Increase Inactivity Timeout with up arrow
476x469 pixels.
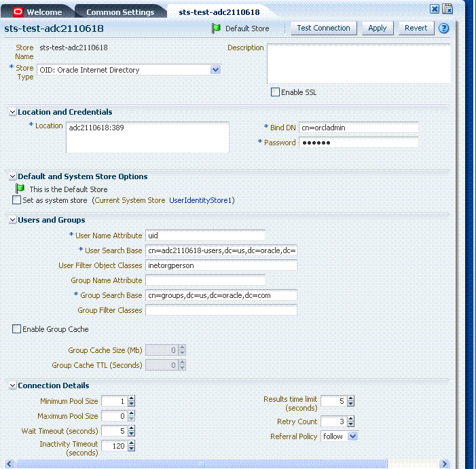pos(131,443)
